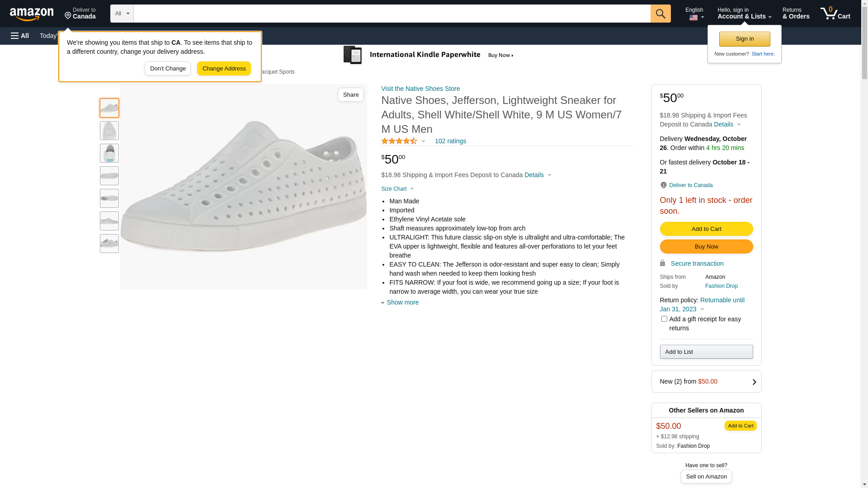Open the 102 ratings link

(450, 141)
